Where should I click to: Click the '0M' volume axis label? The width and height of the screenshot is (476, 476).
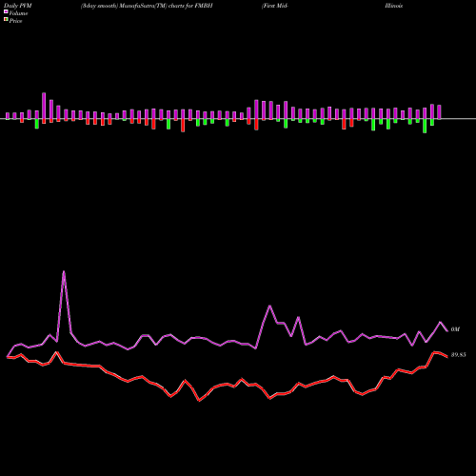(x=455, y=329)
